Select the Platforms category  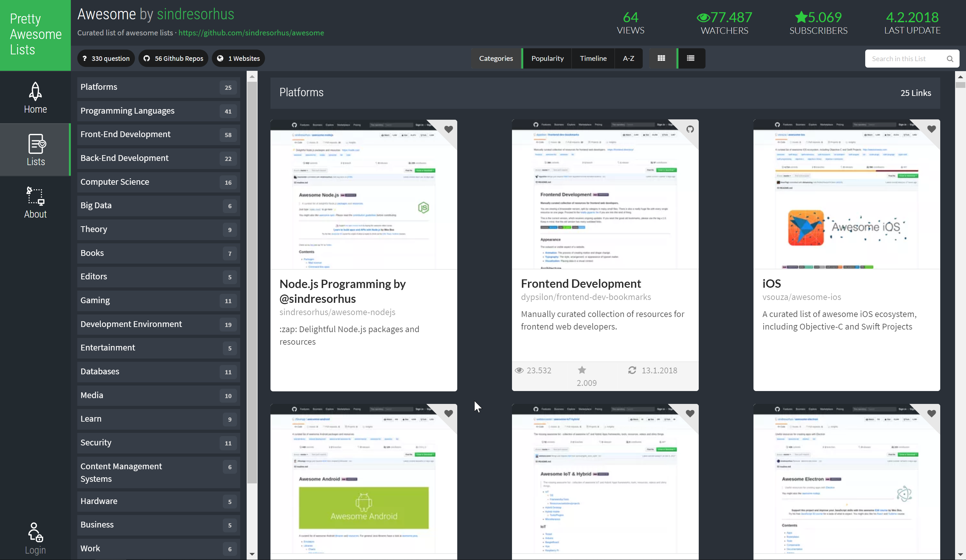coord(158,87)
